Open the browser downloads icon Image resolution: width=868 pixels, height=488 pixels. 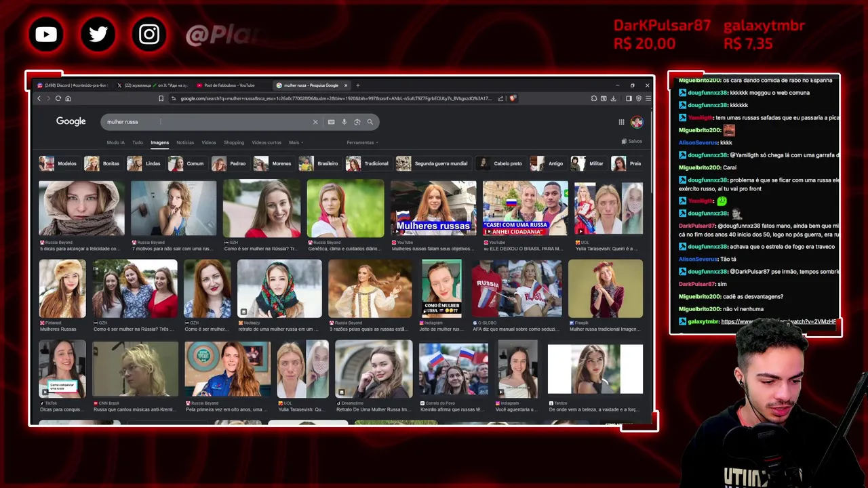tap(613, 98)
